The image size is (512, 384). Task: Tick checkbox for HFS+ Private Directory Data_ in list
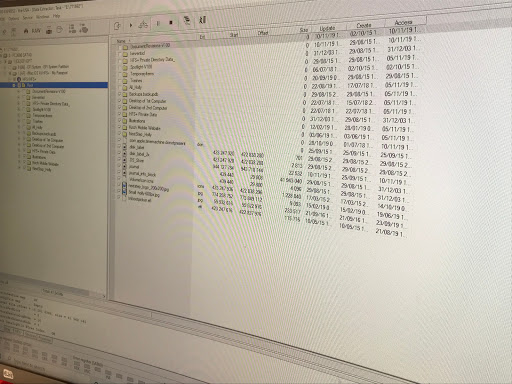(120, 61)
